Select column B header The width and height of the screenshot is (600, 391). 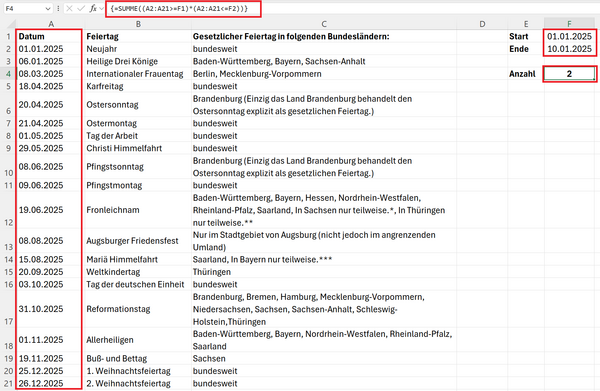(138, 24)
